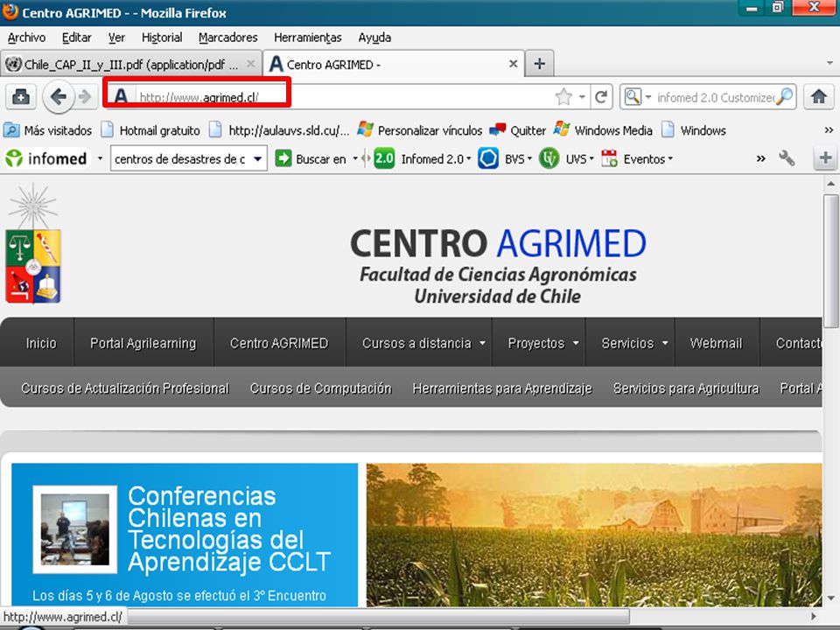This screenshot has height=630, width=840.
Task: Open the Historial menu
Action: click(162, 38)
